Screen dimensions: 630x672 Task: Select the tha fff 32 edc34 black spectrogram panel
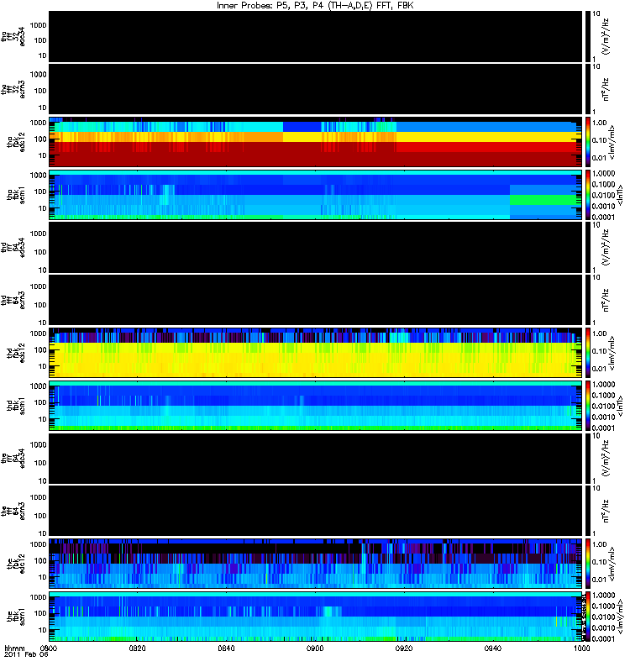coord(315,36)
